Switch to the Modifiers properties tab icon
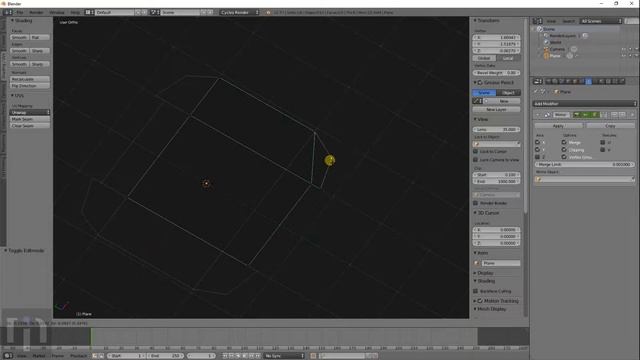This screenshot has width=640, height=360. [x=588, y=81]
